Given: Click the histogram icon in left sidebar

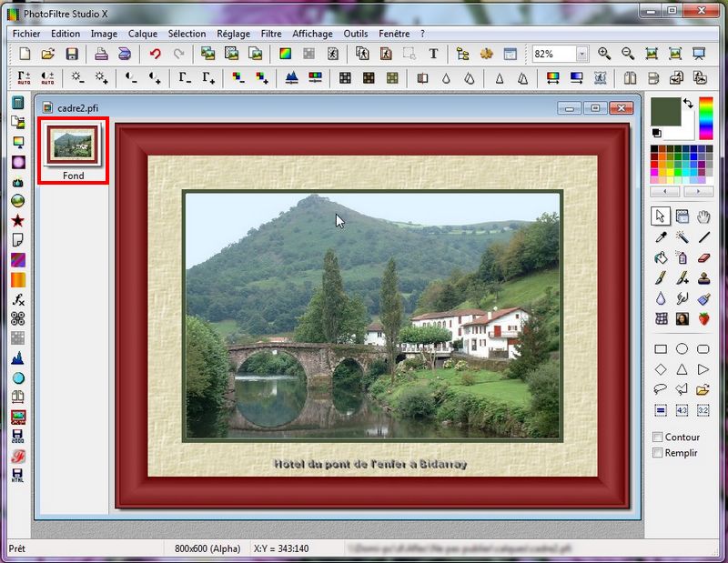Looking at the screenshot, I should click(17, 357).
